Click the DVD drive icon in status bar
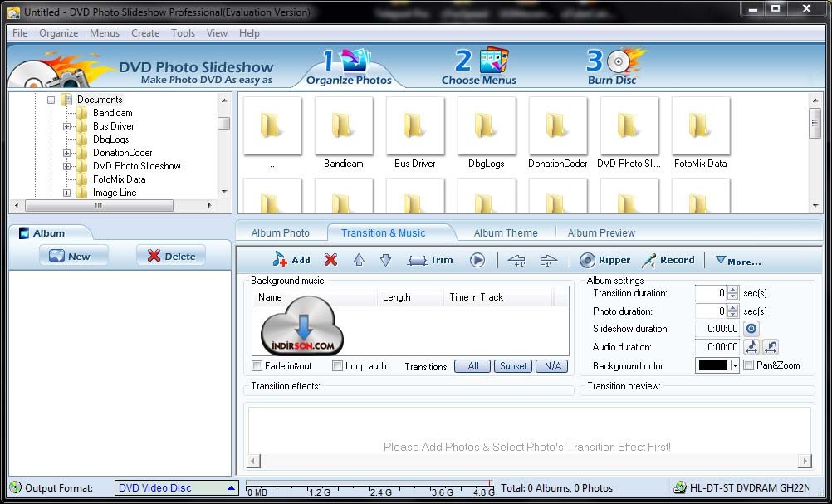 (679, 487)
